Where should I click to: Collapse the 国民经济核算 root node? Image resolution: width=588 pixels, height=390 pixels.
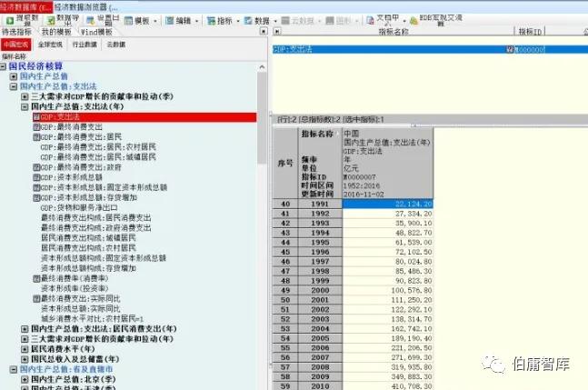click(3, 66)
